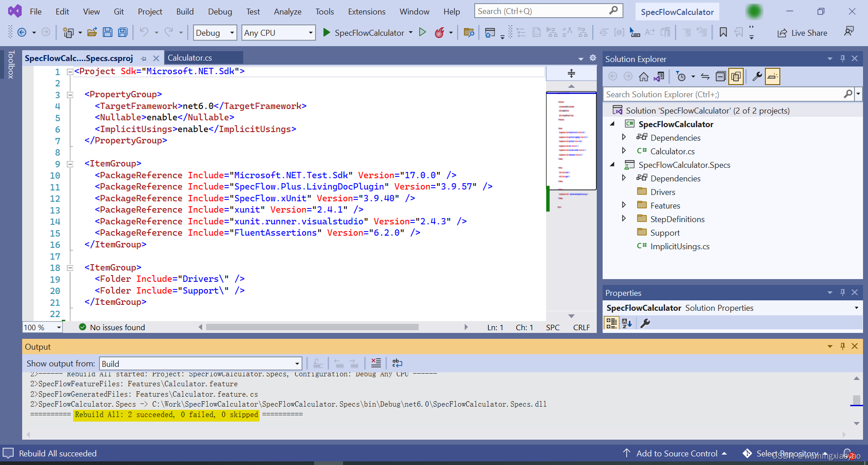Open Solution Explorer properties with wrench icon

pyautogui.click(x=757, y=76)
